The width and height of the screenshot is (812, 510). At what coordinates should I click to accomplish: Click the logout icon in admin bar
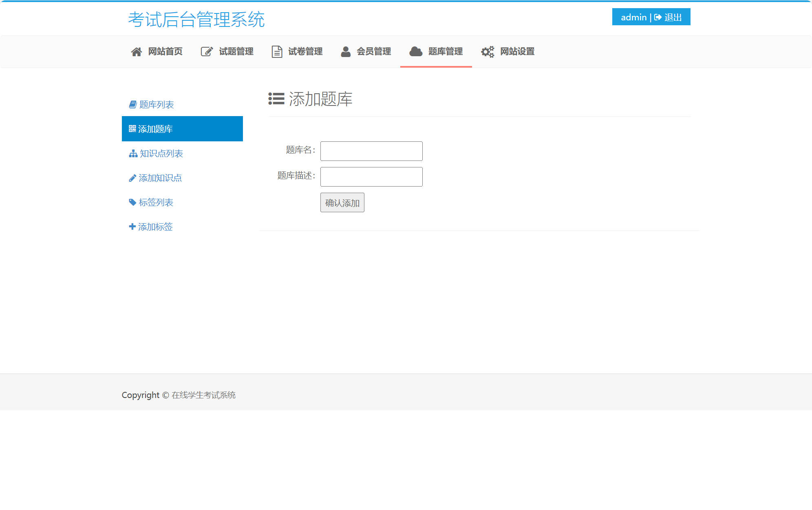click(x=658, y=17)
